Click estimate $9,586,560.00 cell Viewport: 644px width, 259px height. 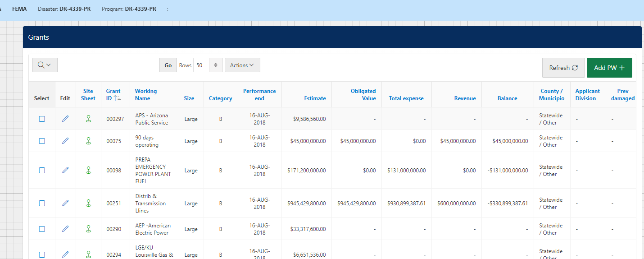click(310, 119)
